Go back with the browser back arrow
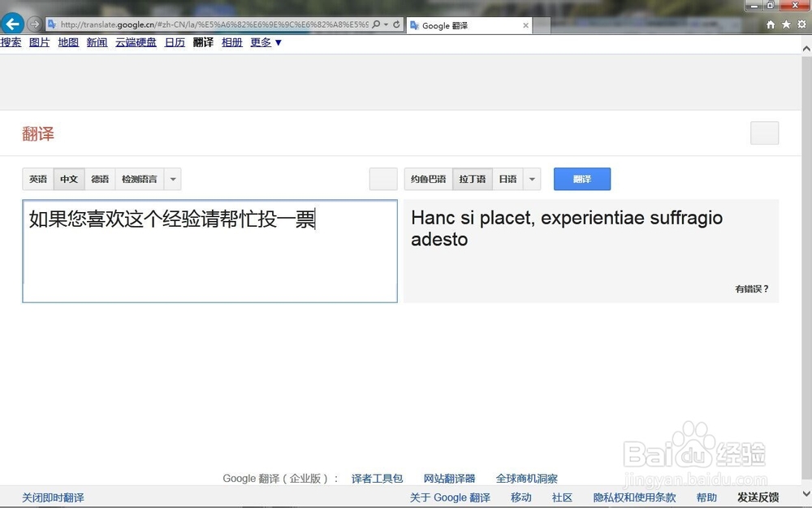 12,24
